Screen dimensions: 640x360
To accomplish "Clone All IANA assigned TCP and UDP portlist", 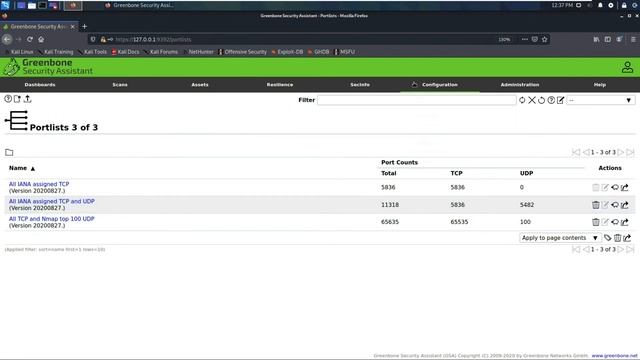I will tap(615, 204).
